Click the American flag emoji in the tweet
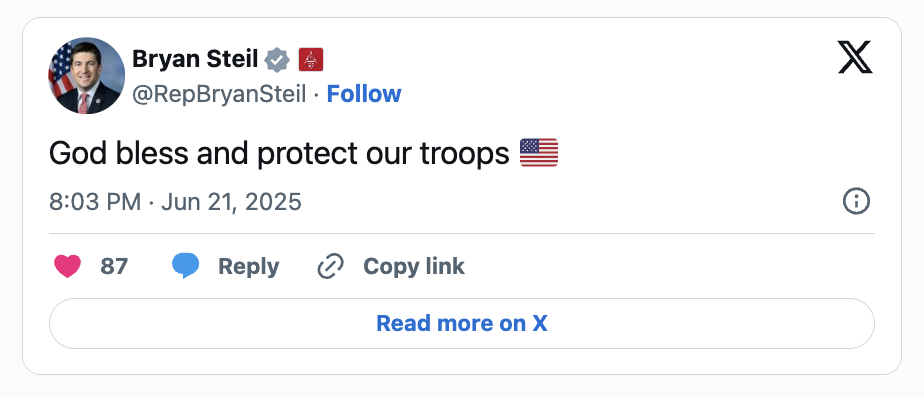The height and width of the screenshot is (398, 924). [539, 153]
